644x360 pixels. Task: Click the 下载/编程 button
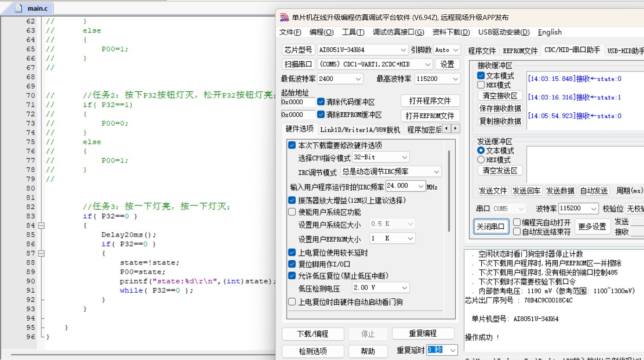tap(312, 334)
